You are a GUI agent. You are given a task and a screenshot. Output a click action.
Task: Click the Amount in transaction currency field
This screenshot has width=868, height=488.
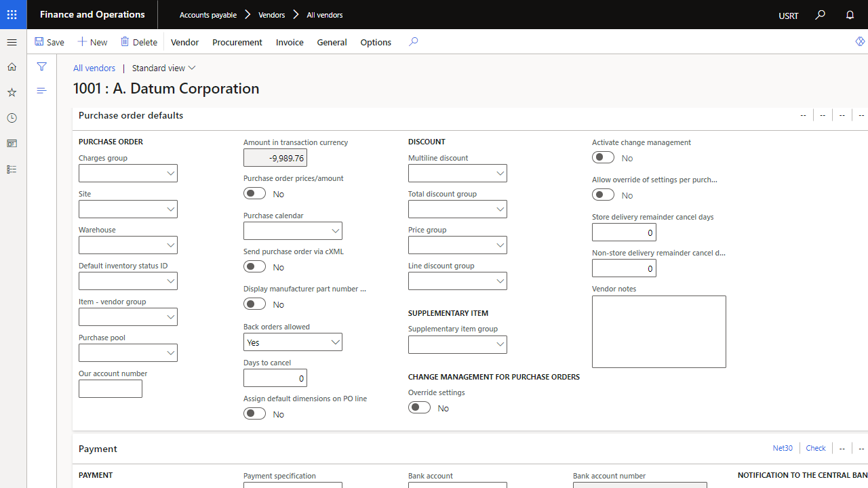pos(275,158)
